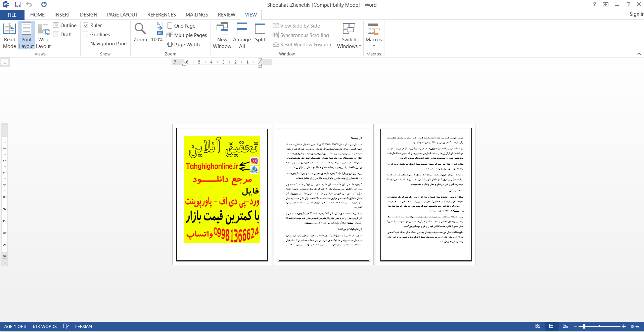Click the 613 WORDS count
Image resolution: width=644 pixels, height=332 pixels.
(x=45, y=326)
